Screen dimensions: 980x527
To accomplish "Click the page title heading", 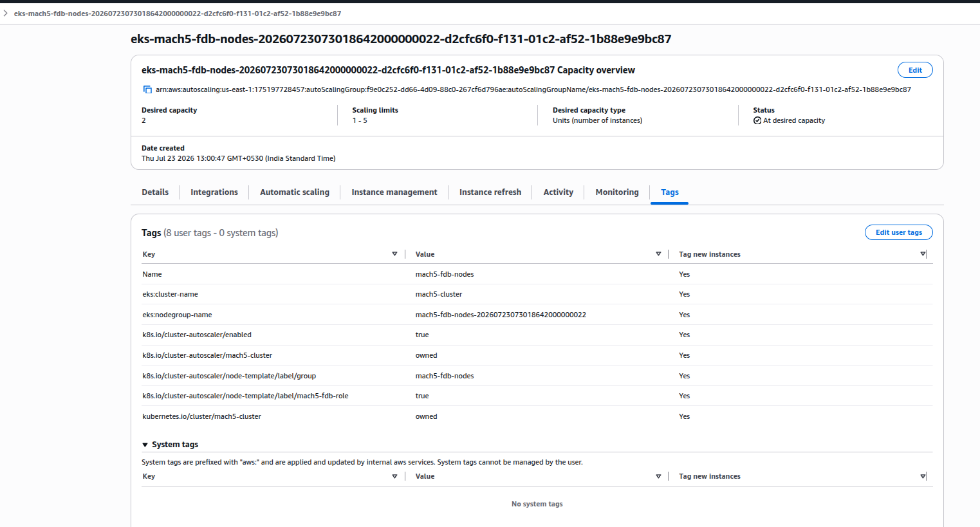I will pyautogui.click(x=401, y=39).
